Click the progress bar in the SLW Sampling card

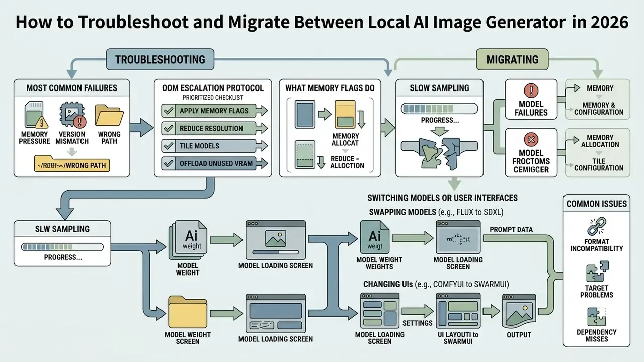[x=61, y=247]
